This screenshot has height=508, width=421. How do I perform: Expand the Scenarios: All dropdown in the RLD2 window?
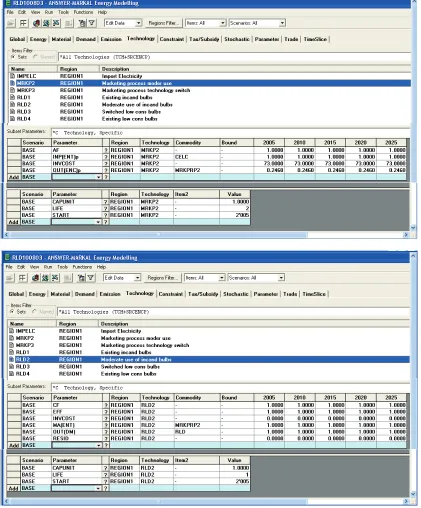click(256, 278)
